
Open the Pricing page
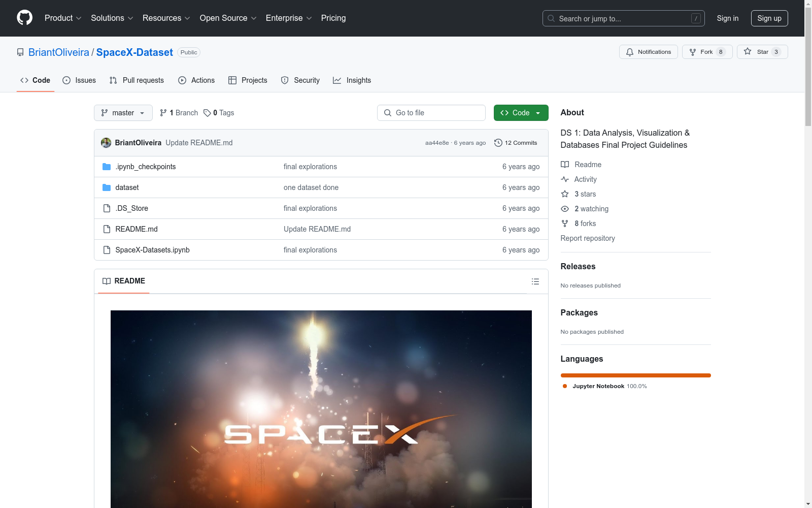pyautogui.click(x=333, y=18)
